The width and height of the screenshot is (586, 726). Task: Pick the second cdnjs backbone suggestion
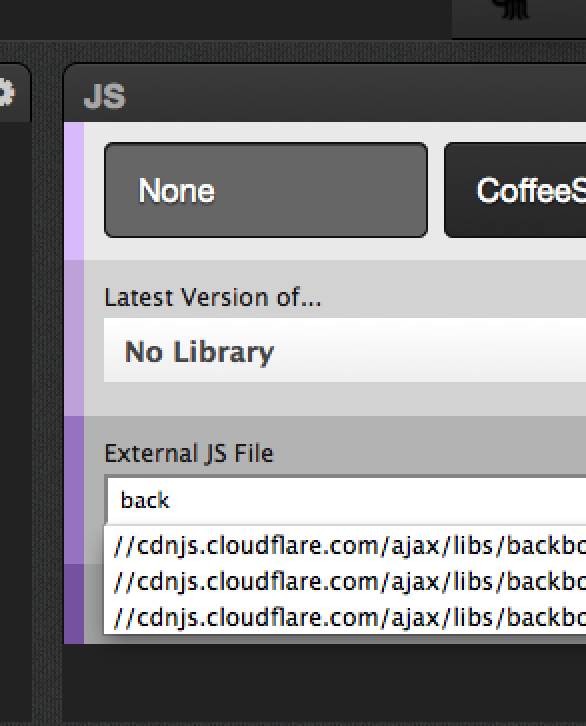[x=349, y=582]
